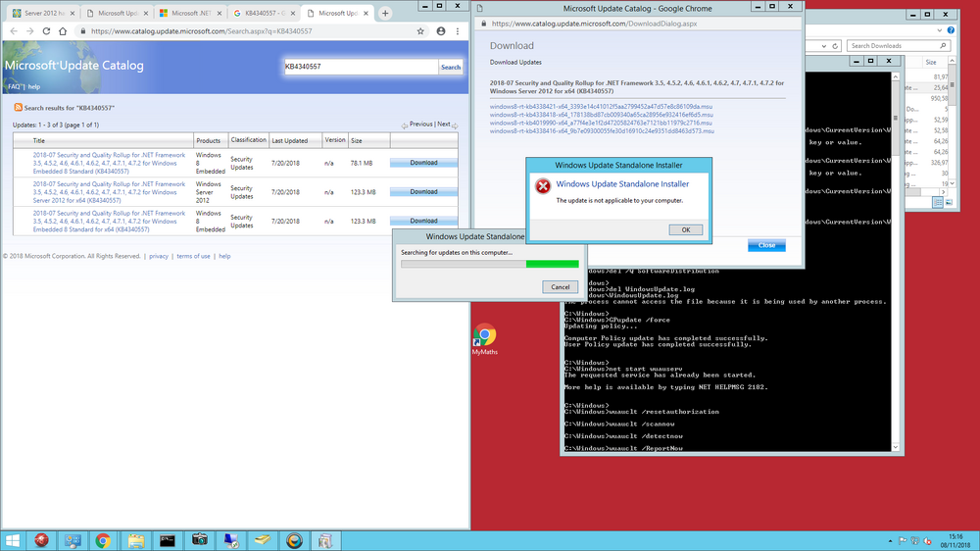Open kb4338421 msu download link
This screenshot has width=980, height=551.
[601, 106]
